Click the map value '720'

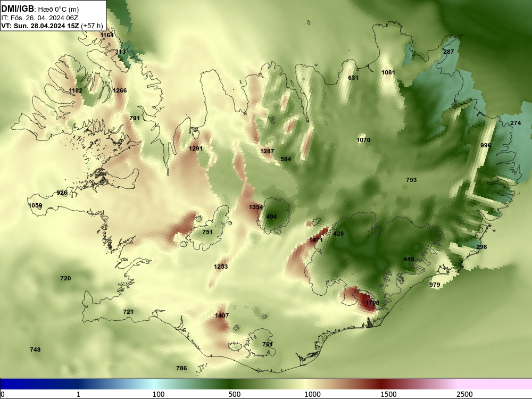click(65, 278)
